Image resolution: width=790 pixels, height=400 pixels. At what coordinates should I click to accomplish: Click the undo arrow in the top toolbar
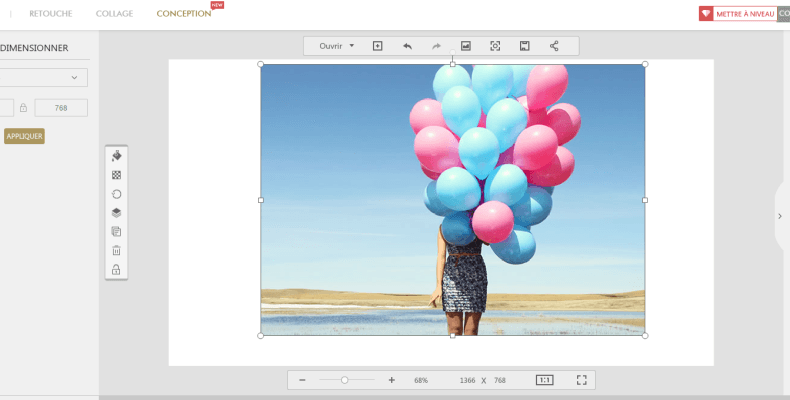click(407, 46)
